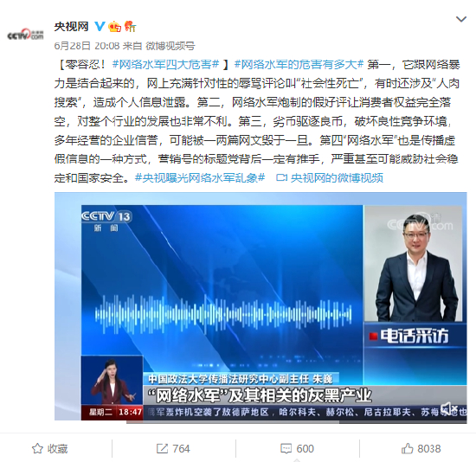Image resolution: width=476 pixels, height=462 pixels.
Task: Repost using the share icon showing 764
Action: [173, 448]
